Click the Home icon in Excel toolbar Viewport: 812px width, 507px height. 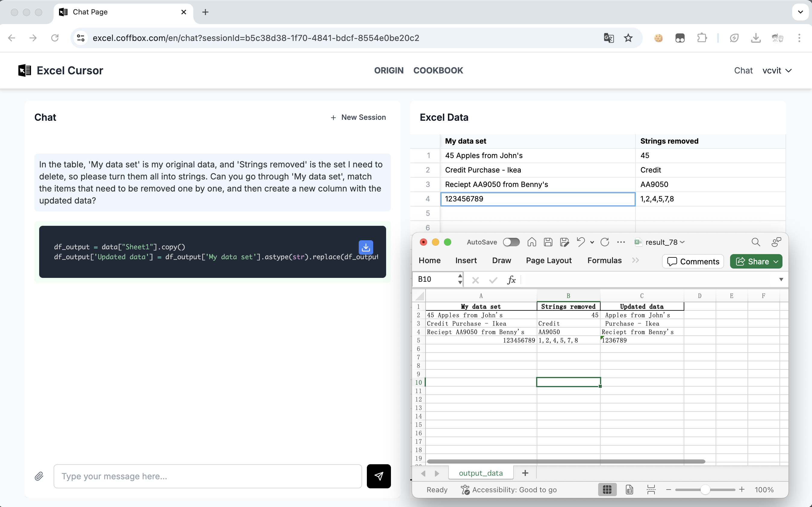click(x=532, y=242)
